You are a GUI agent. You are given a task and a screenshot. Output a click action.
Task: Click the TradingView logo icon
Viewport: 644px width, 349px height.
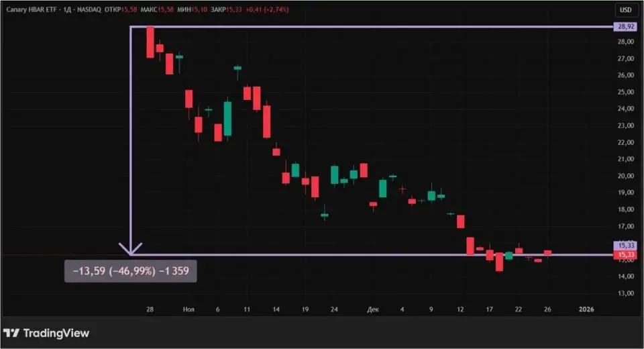click(11, 334)
